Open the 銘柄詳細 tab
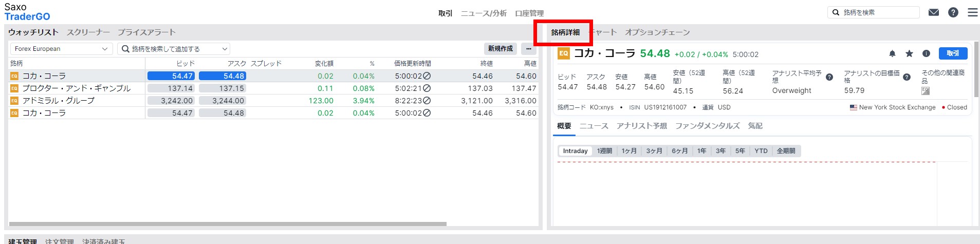This screenshot has width=980, height=244. click(x=565, y=32)
